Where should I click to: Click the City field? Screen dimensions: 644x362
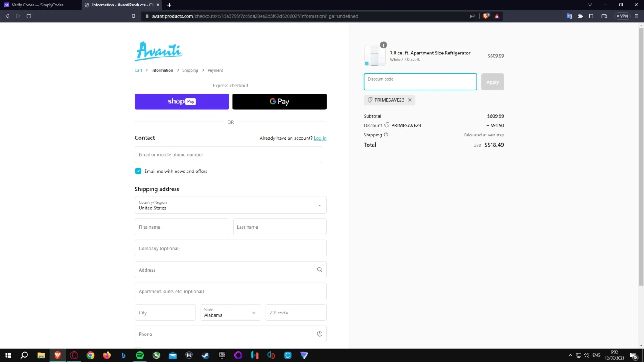pos(165,313)
